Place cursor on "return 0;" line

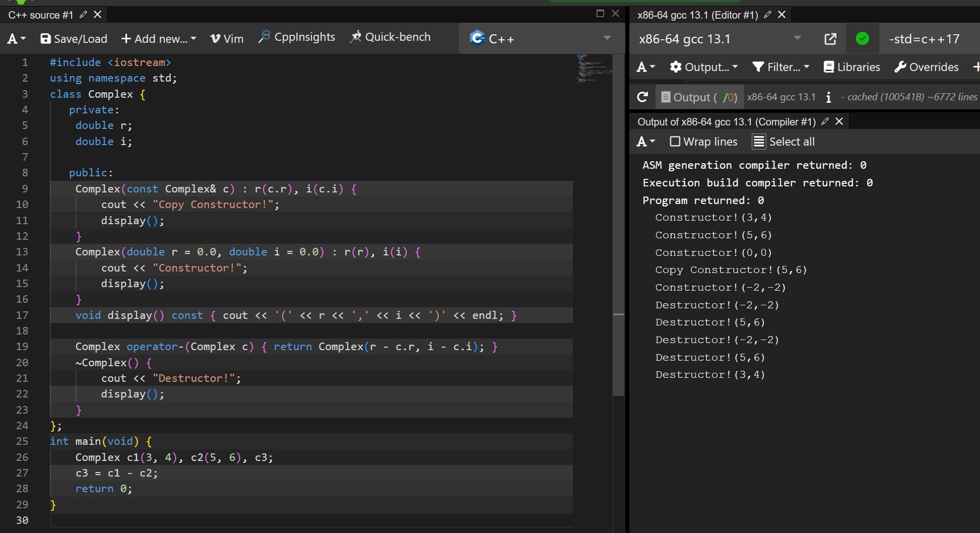coord(104,489)
